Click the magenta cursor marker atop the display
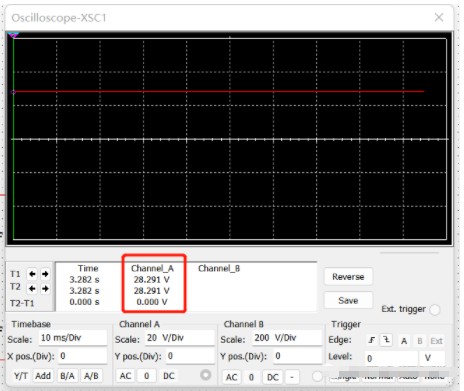464x391 pixels. tap(13, 35)
